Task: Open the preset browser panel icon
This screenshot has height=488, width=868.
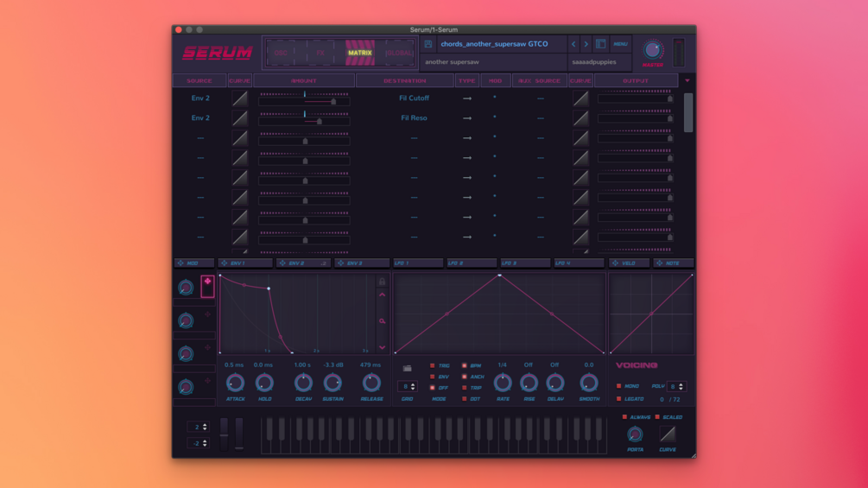Action: point(600,44)
